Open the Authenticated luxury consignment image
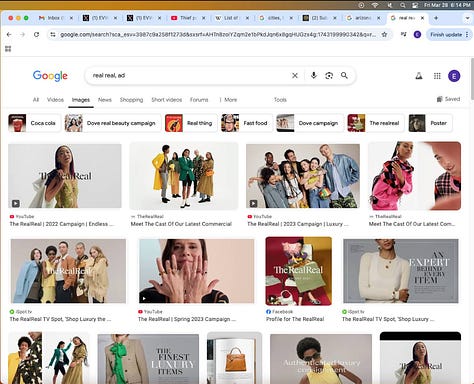474x384 pixels. point(321,359)
